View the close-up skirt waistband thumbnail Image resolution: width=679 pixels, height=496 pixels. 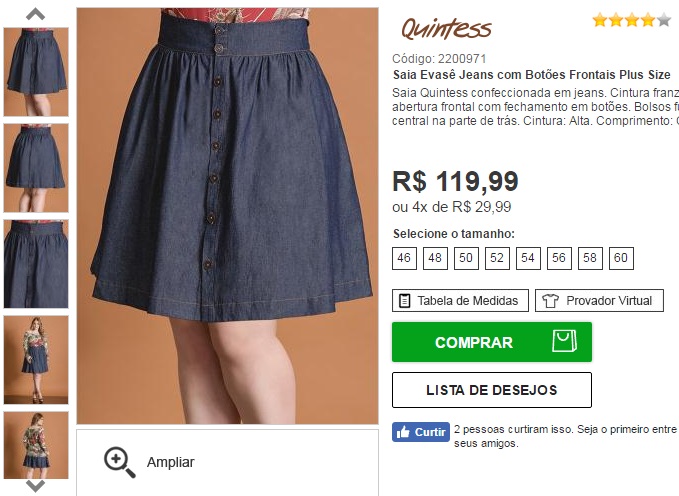click(x=36, y=264)
